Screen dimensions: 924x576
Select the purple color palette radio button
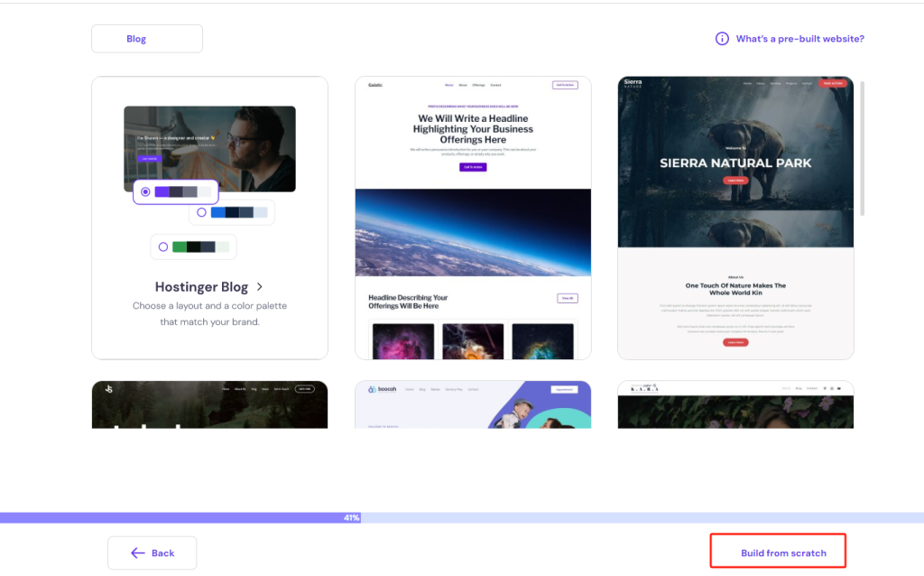(x=145, y=191)
